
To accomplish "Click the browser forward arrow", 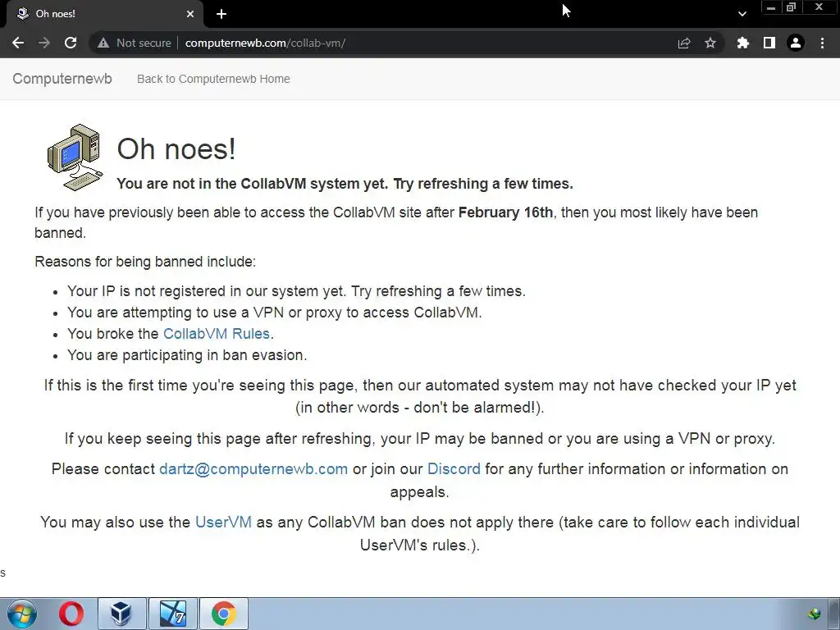I will (x=44, y=43).
